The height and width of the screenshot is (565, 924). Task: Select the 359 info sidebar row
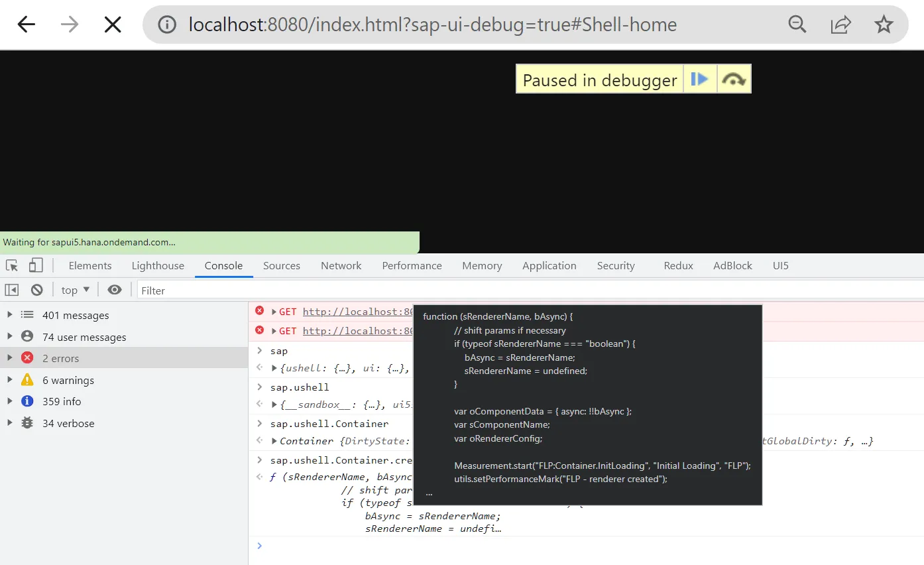[x=124, y=401]
